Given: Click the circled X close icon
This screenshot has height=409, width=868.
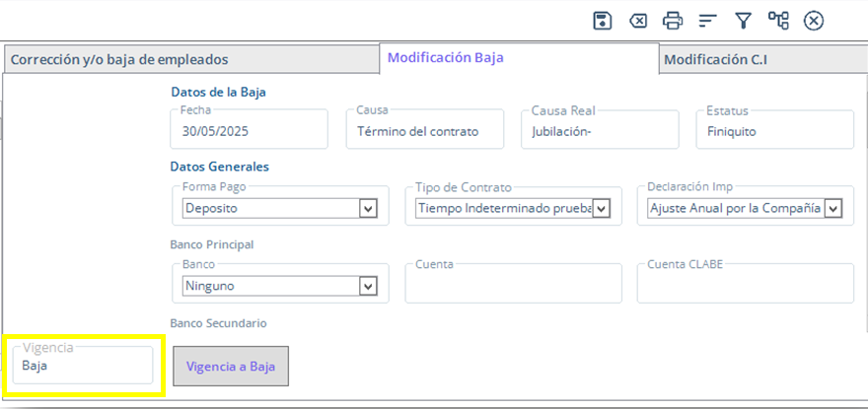Looking at the screenshot, I should click(814, 21).
